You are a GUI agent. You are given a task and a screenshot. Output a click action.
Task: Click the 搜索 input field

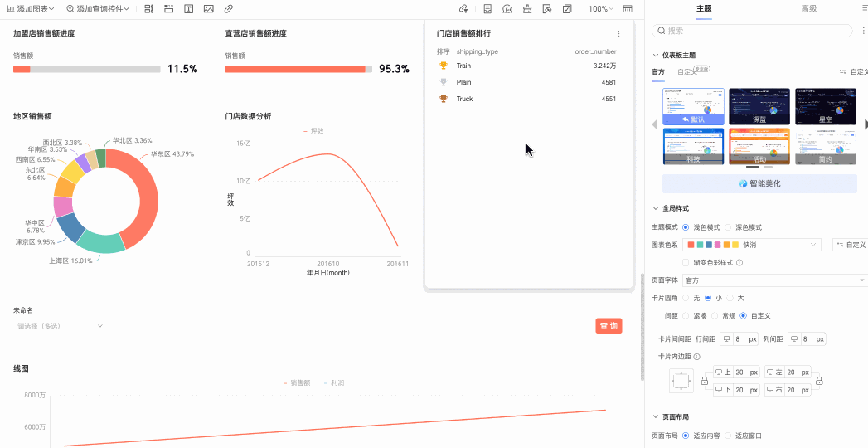pos(753,31)
